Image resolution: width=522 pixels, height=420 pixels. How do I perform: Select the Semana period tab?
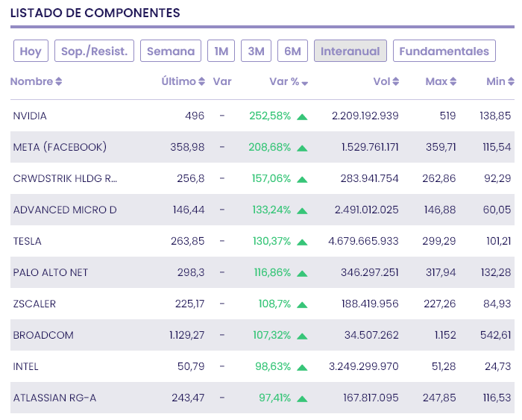(171, 51)
